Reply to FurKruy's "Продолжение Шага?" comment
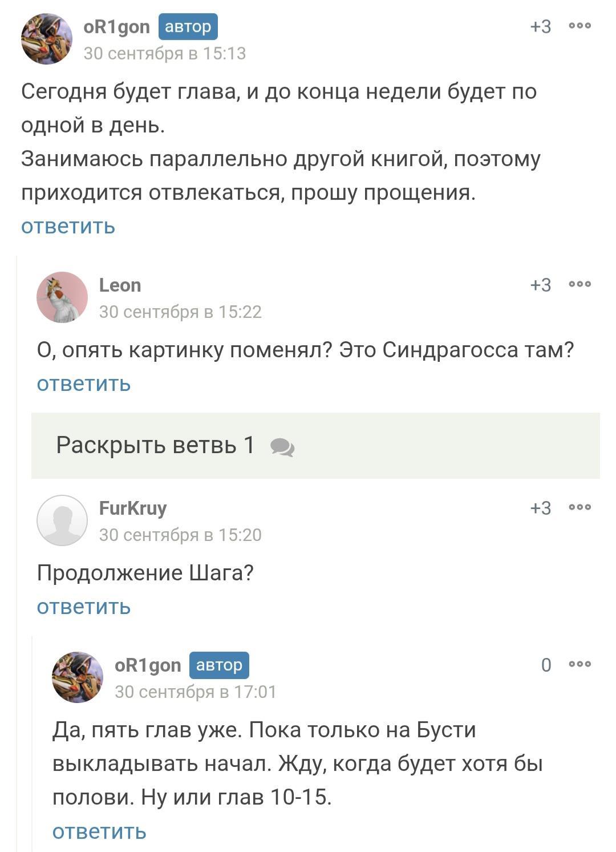This screenshot has height=852, width=616. [x=84, y=607]
